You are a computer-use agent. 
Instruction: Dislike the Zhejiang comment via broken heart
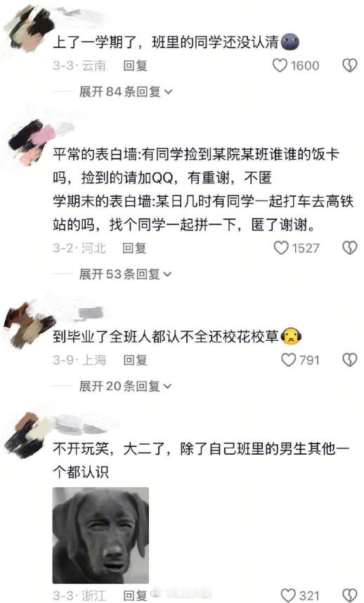[349, 595]
